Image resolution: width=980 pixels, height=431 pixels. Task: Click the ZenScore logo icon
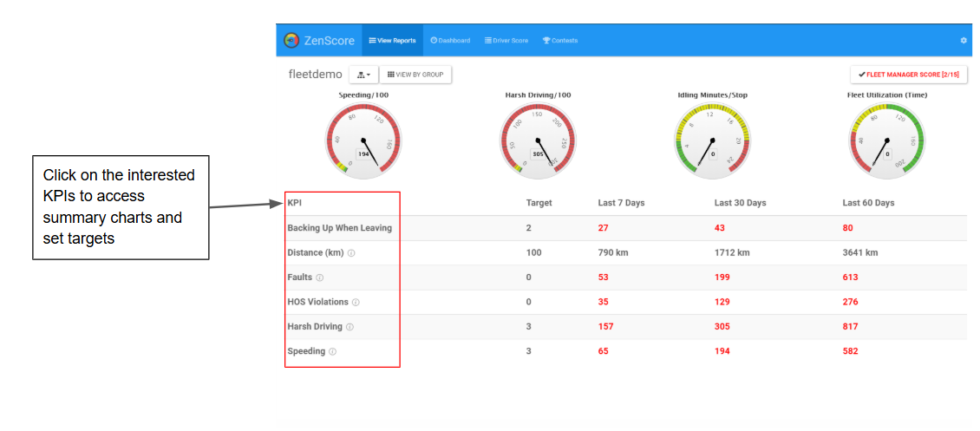click(291, 41)
